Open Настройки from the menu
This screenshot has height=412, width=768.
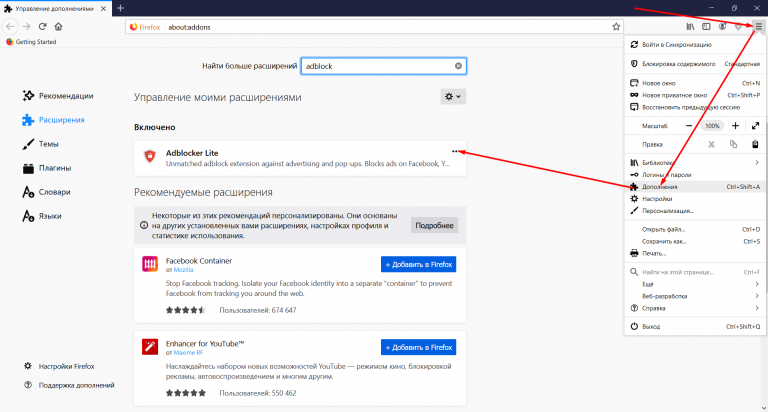(695, 199)
